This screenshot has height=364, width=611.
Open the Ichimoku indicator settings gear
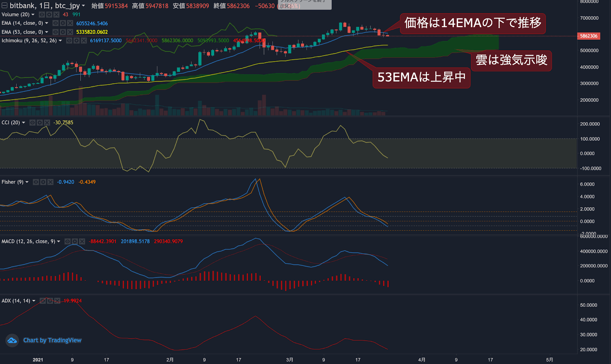click(77, 40)
